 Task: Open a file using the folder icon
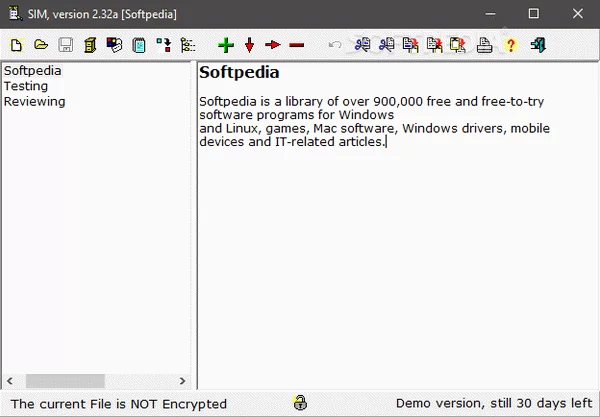[x=41, y=45]
